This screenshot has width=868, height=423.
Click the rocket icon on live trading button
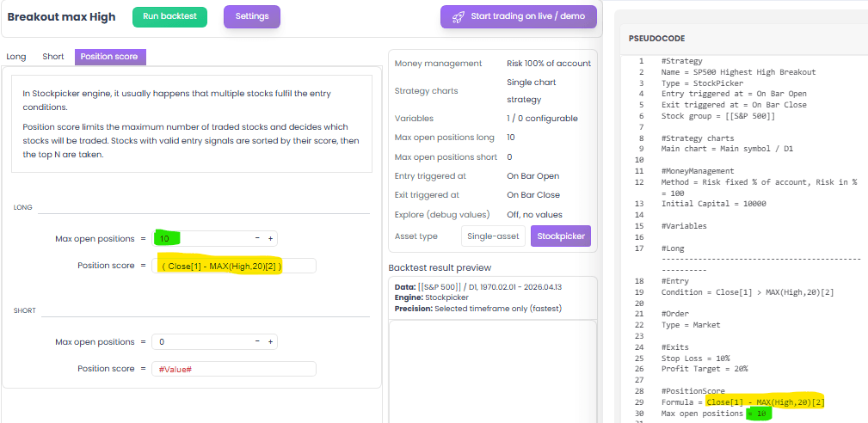point(458,17)
